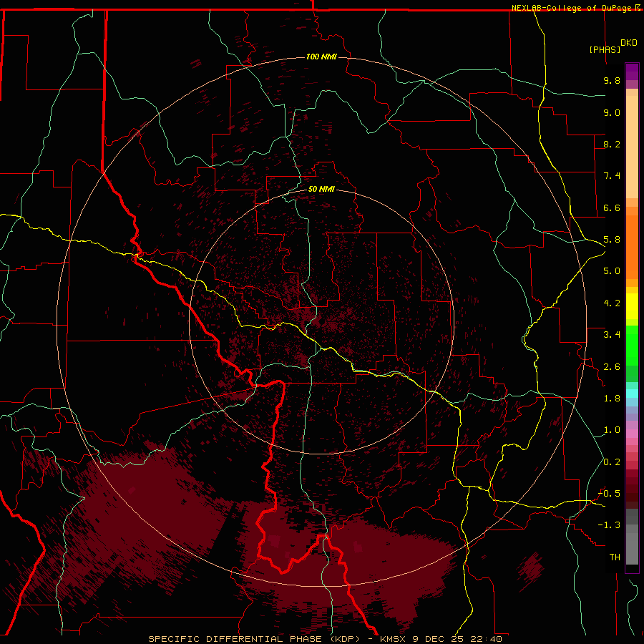Click the KMSX radar site identifier
Image resolution: width=644 pixels, height=644 pixels.
(x=394, y=639)
